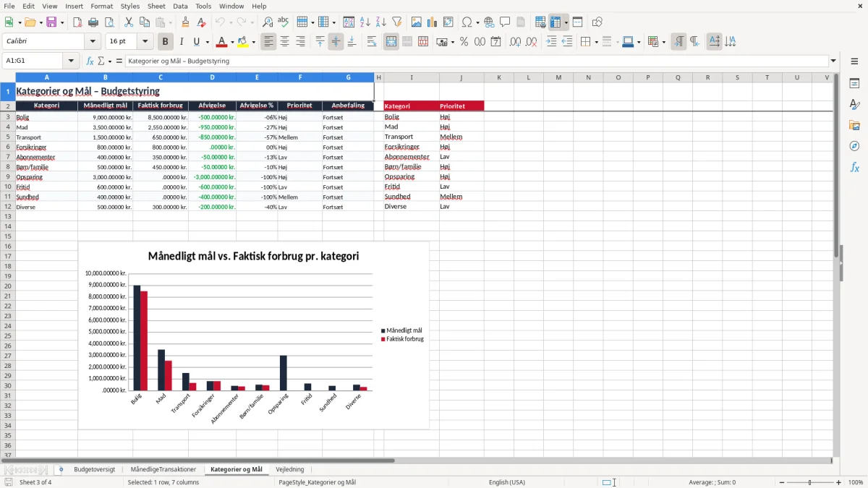Click English (USA) language in status bar

point(507,482)
